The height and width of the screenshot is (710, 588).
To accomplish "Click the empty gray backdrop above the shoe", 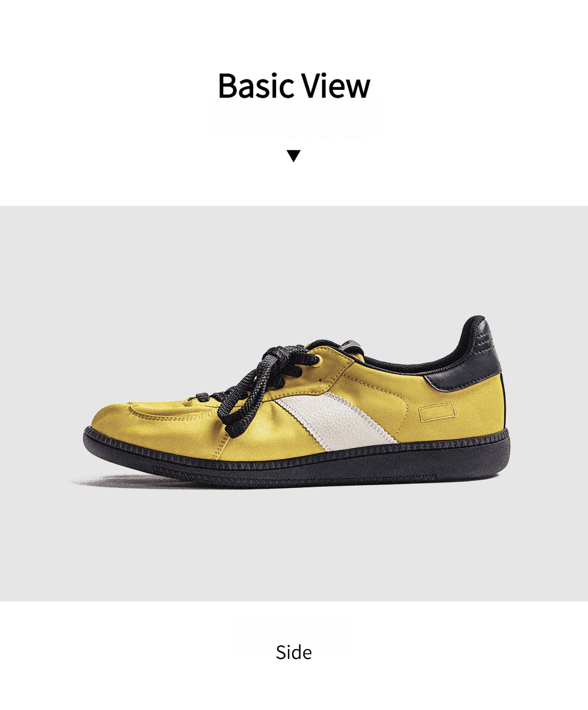I will tap(294, 261).
